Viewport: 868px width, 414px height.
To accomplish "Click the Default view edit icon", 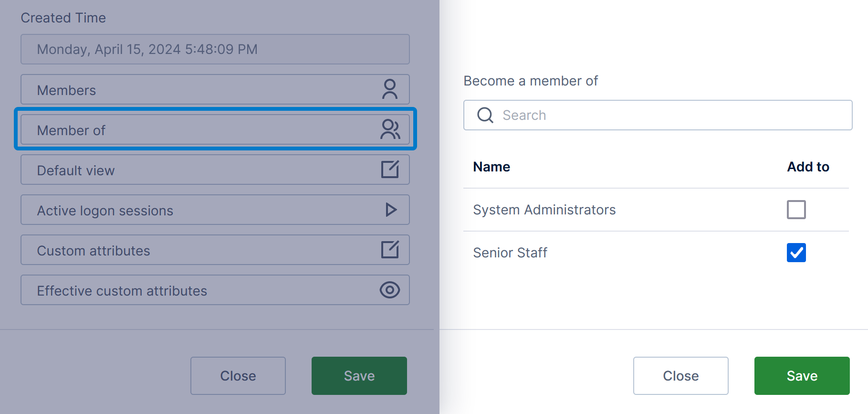I will (390, 170).
